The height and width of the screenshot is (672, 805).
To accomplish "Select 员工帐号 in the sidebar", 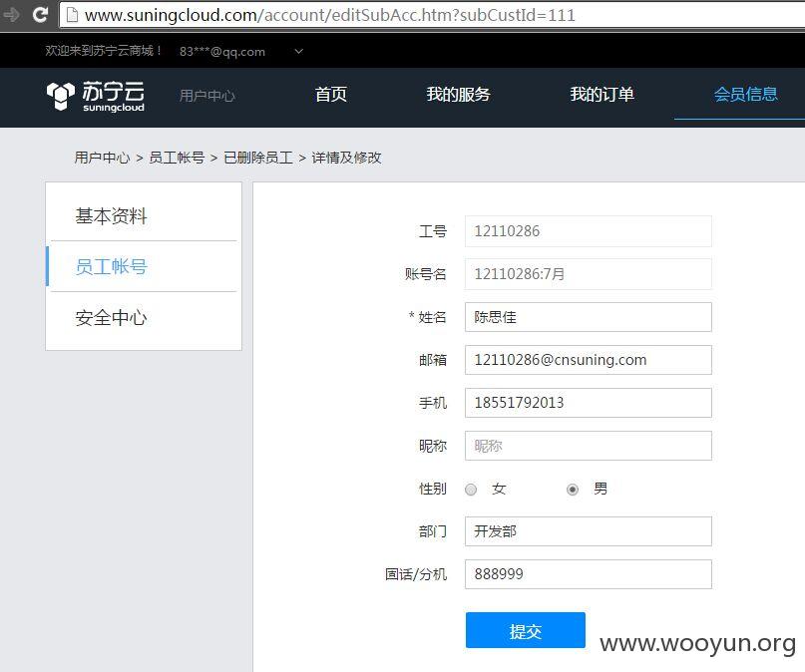I will [111, 267].
